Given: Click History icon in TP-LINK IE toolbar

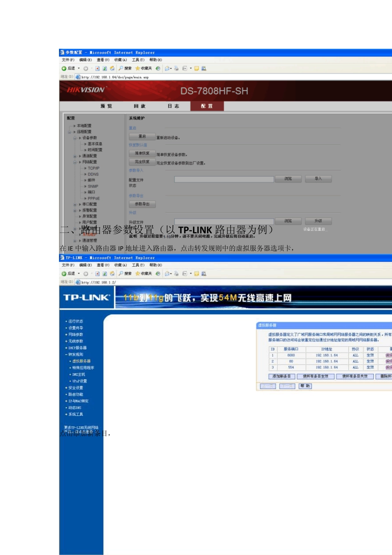Looking at the screenshot, I should click(158, 274).
